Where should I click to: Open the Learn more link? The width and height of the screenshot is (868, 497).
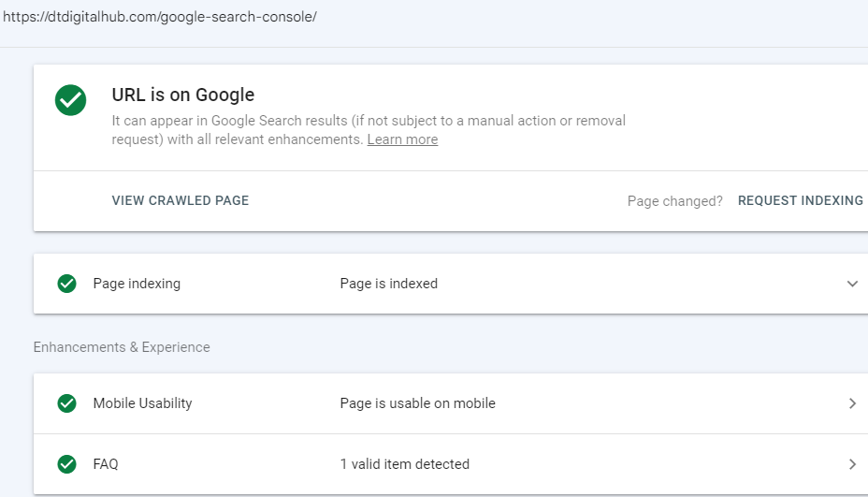[402, 139]
